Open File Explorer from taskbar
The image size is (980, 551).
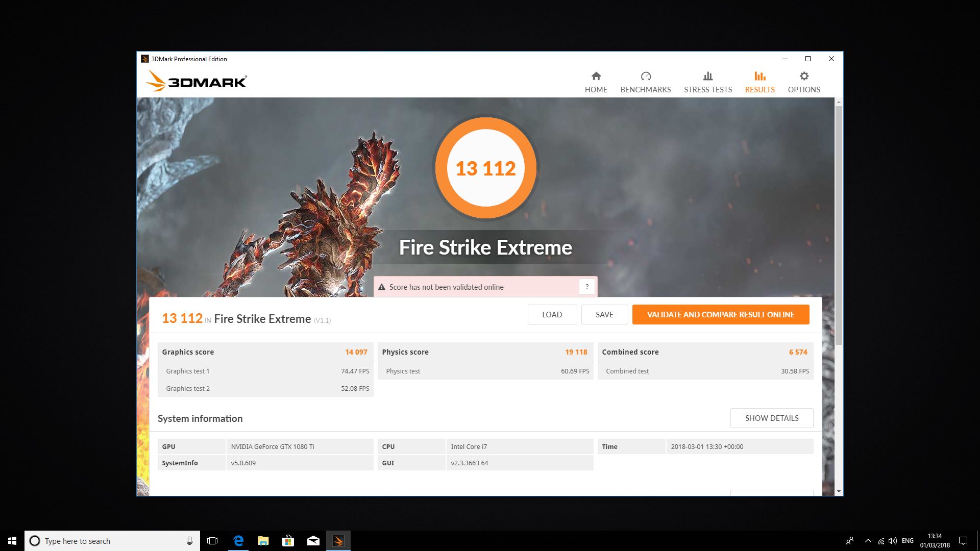263,541
